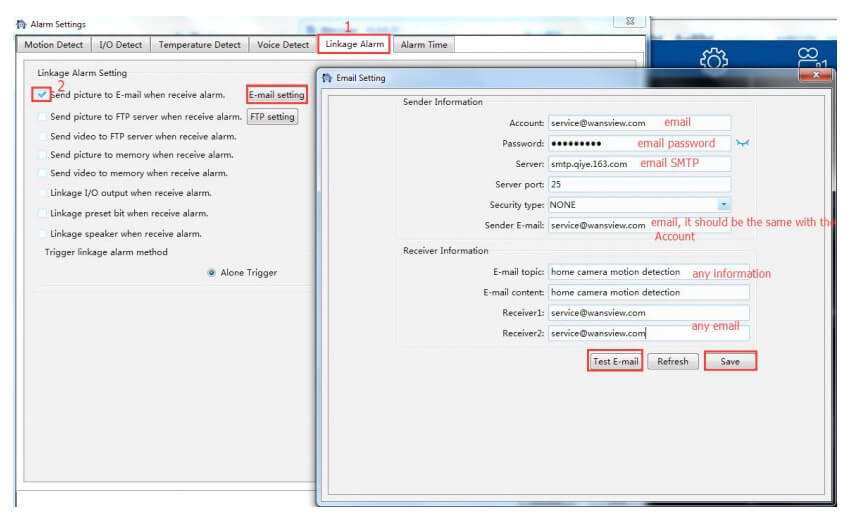856x518 pixels.
Task: Close the Email Setting dialog
Action: (x=815, y=74)
